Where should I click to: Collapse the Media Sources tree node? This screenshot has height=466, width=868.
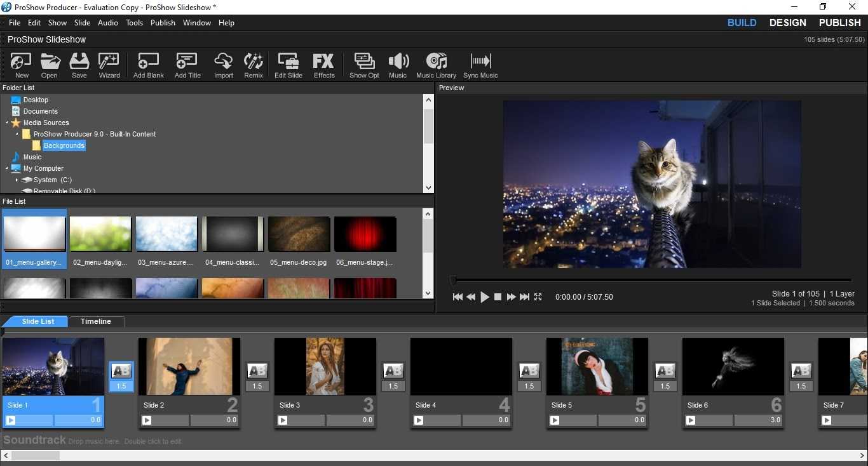pyautogui.click(x=7, y=123)
